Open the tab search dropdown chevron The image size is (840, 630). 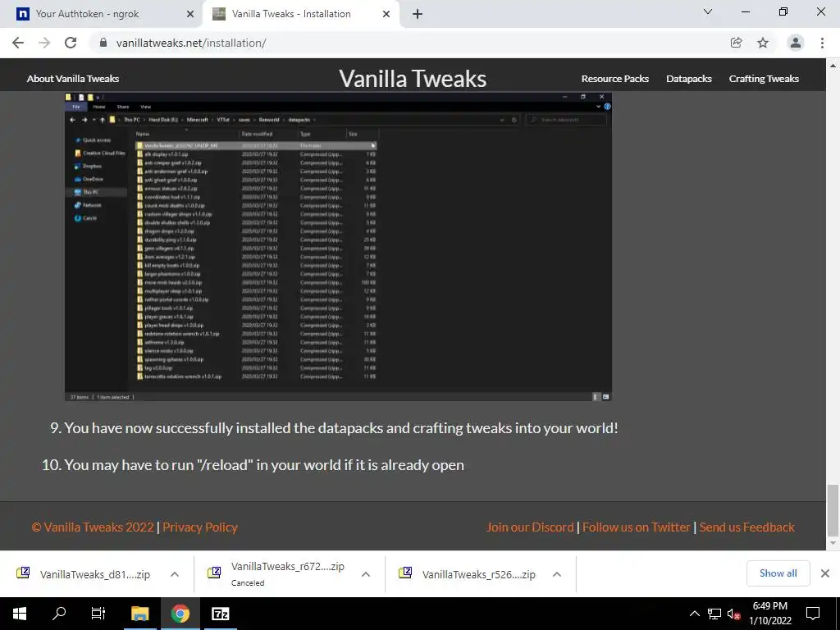click(x=708, y=11)
